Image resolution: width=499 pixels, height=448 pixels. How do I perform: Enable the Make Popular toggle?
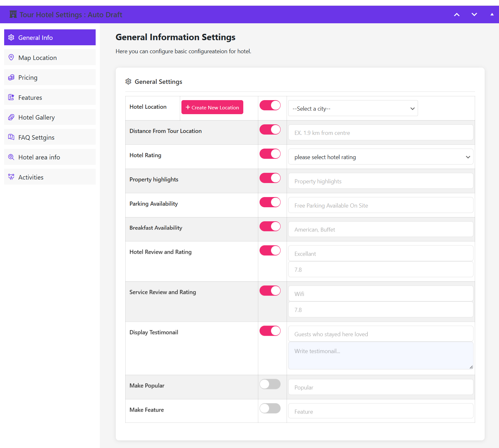270,384
